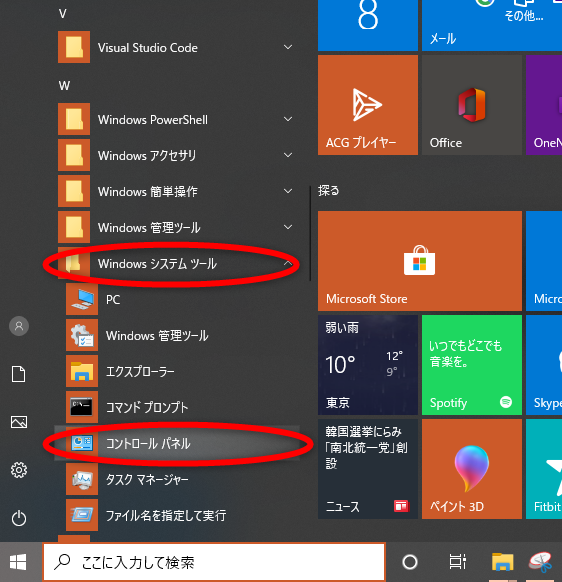Click the taskbar search box
Screen dimensions: 562x582
(x=215, y=562)
